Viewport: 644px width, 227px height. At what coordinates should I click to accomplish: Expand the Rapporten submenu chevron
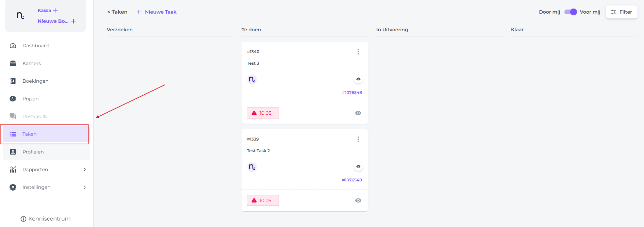[85, 169]
